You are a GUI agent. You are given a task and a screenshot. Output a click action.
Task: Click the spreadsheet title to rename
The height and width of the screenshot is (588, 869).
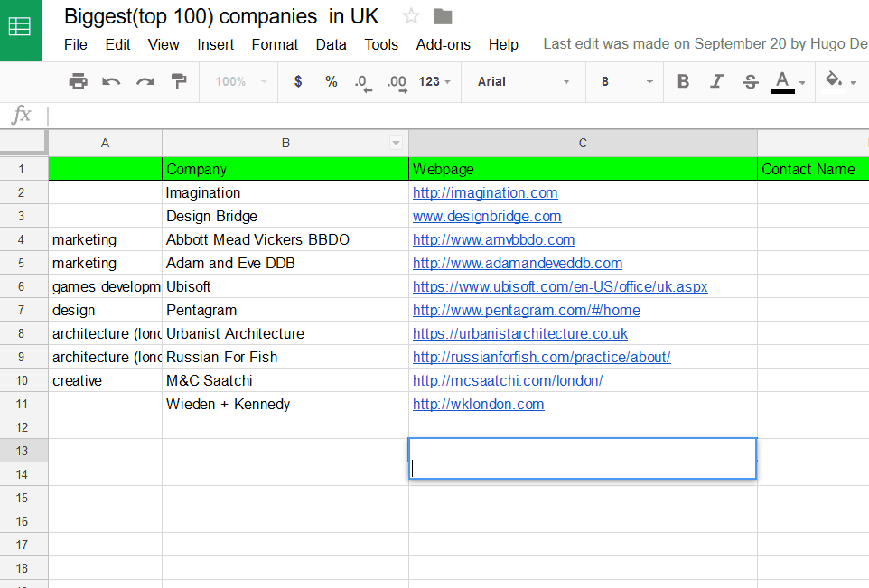click(x=221, y=16)
